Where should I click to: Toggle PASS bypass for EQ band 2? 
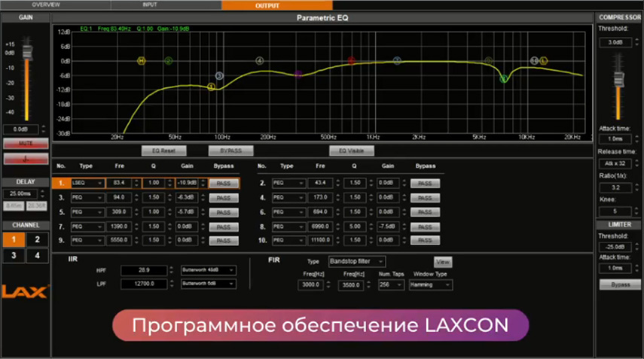pyautogui.click(x=425, y=184)
